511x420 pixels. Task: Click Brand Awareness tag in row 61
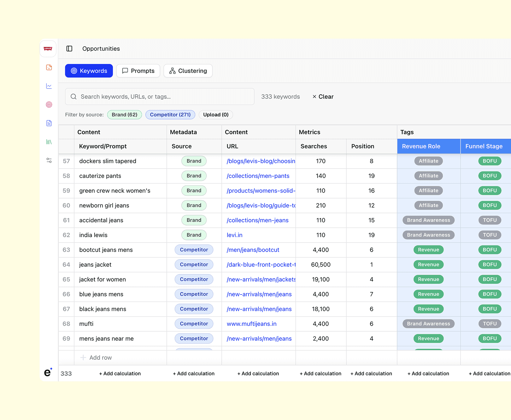pos(429,220)
